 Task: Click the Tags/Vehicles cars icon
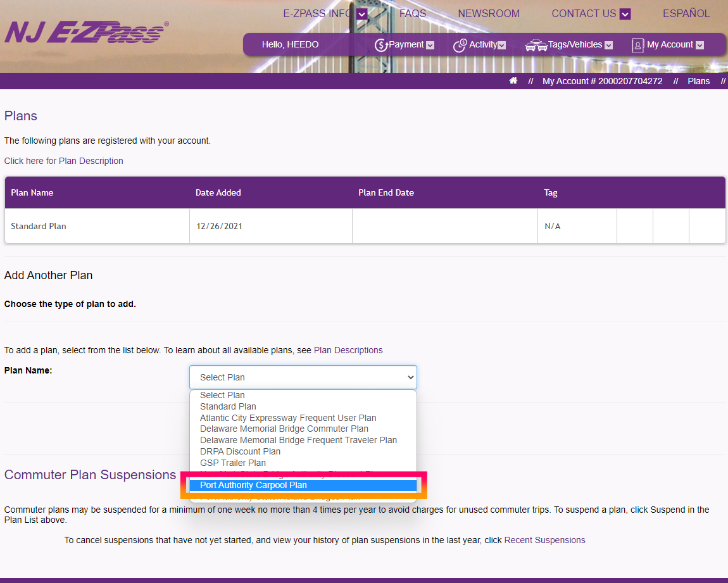tap(536, 46)
